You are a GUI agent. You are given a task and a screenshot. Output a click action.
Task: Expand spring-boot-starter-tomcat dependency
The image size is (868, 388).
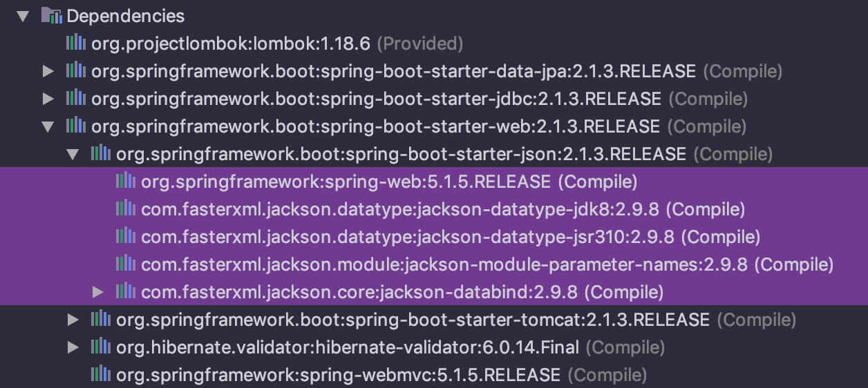[73, 320]
